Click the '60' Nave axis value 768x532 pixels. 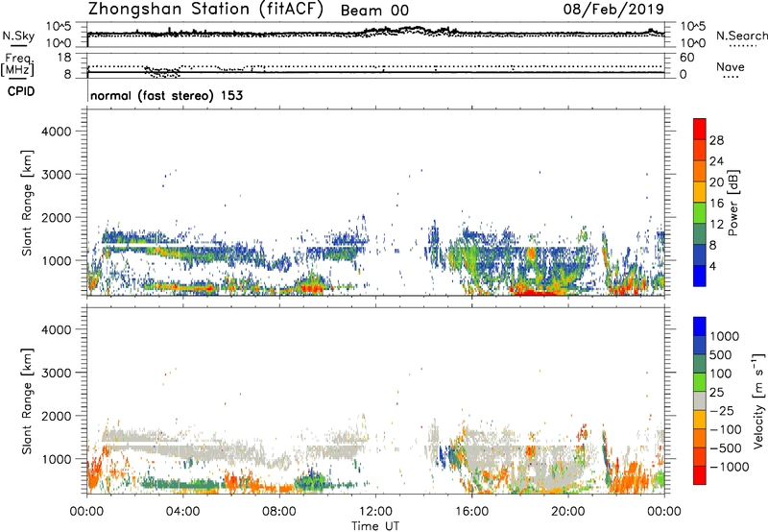(686, 58)
